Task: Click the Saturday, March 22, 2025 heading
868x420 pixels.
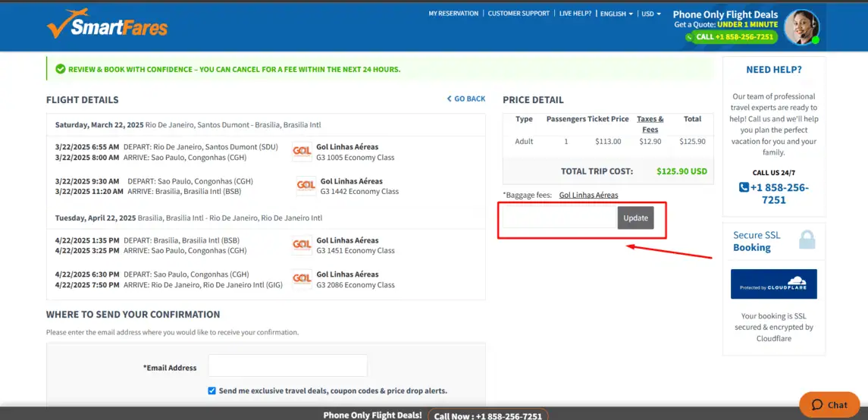Action: (x=99, y=124)
